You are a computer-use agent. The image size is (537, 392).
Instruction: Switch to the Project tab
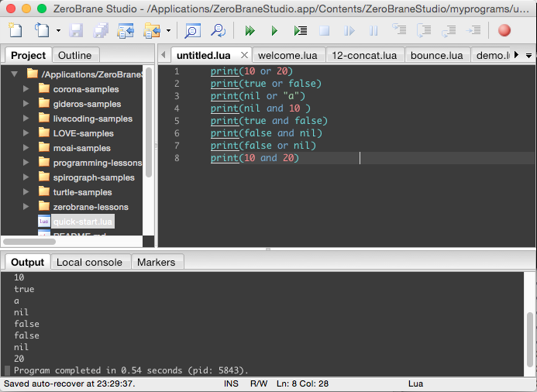pyautogui.click(x=28, y=55)
